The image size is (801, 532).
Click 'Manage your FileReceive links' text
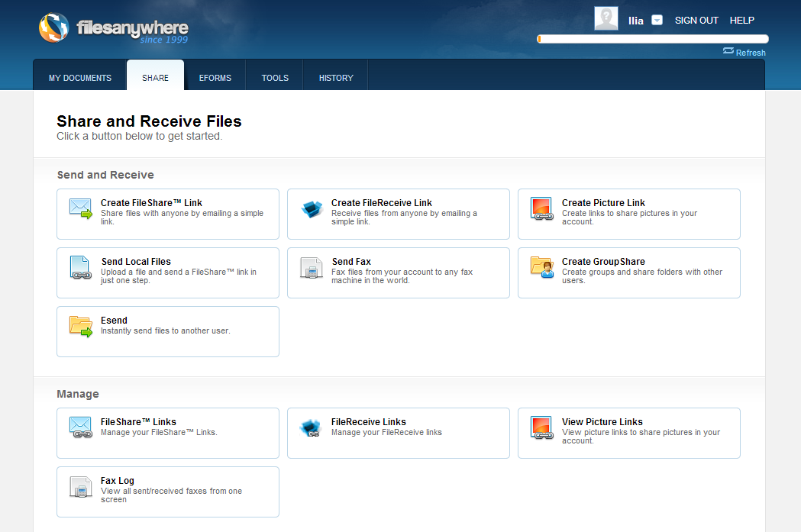[386, 433]
